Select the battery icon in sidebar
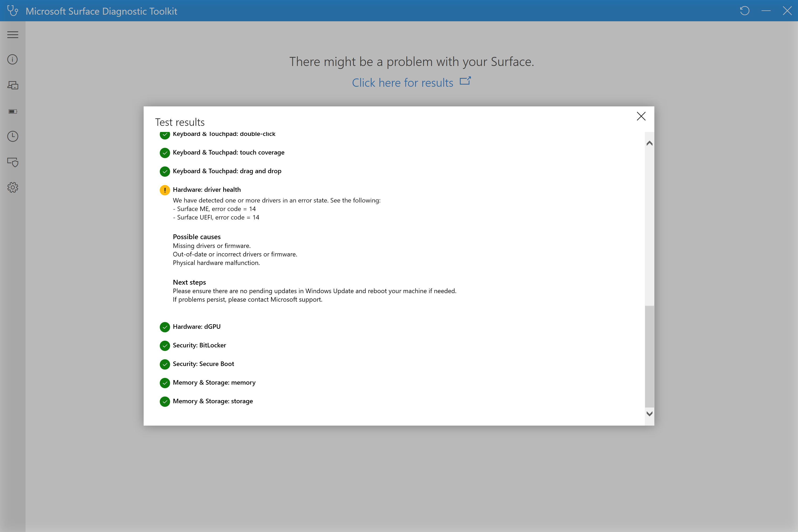The image size is (798, 532). [13, 111]
